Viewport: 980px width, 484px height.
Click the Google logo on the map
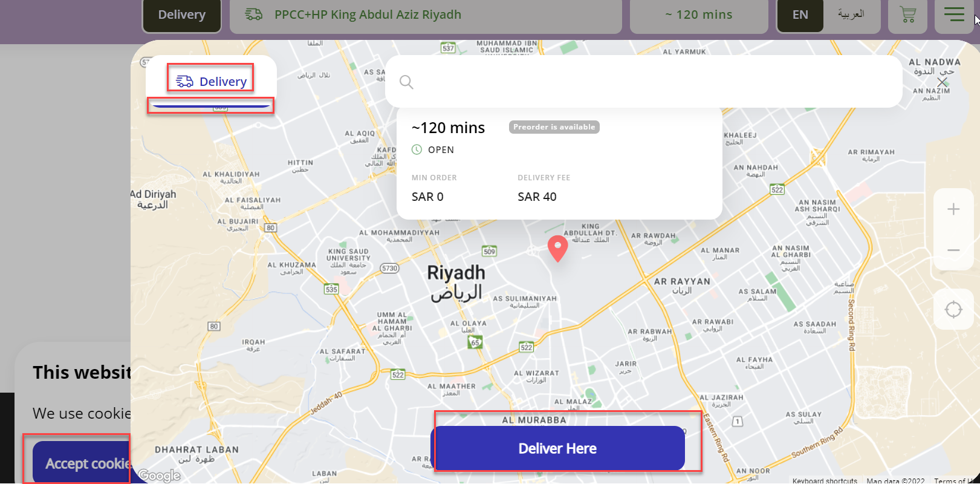coord(159,476)
